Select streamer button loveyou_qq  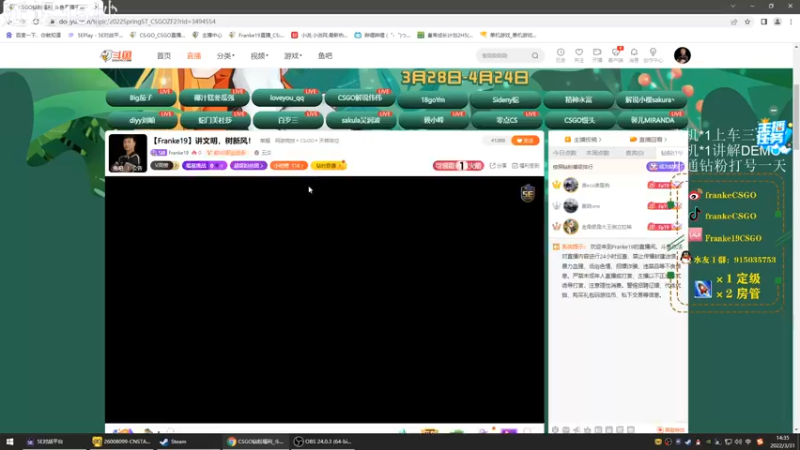(287, 98)
